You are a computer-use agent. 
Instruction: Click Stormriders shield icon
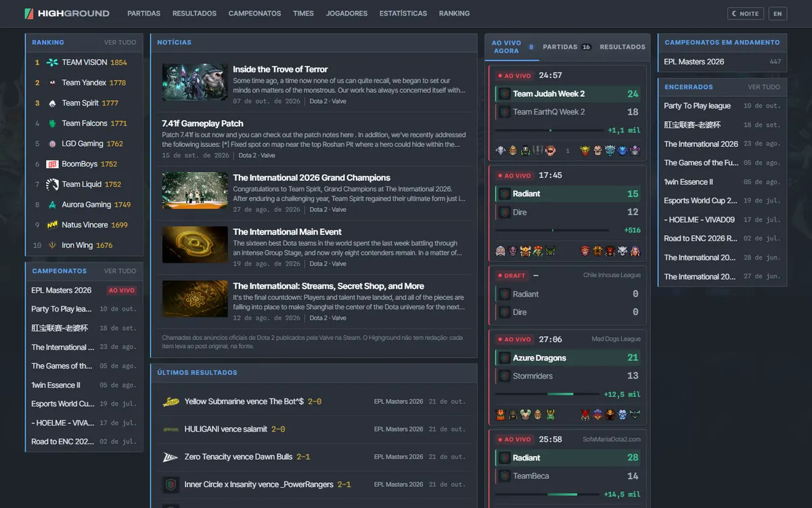point(504,376)
